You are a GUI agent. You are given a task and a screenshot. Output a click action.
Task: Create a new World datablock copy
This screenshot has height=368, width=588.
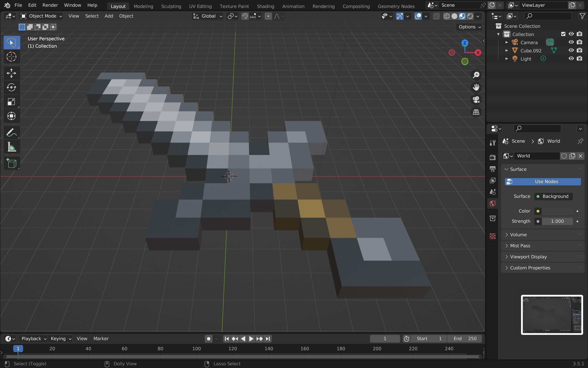[572, 156]
